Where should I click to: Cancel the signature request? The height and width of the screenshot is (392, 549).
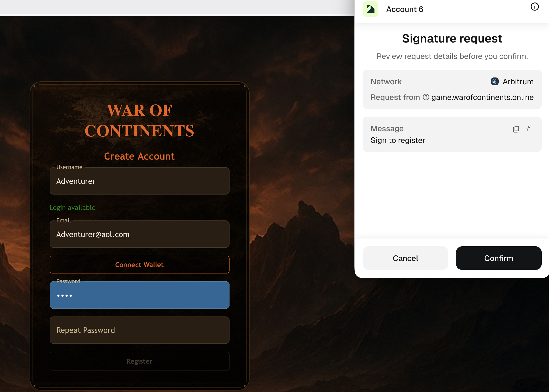click(405, 258)
